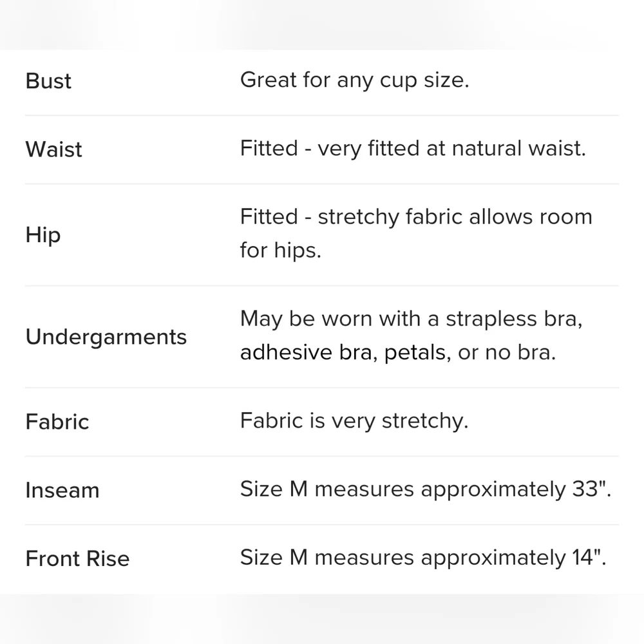Click the 'stretchy fabric allows room' text
644x644 pixels.
(x=455, y=217)
